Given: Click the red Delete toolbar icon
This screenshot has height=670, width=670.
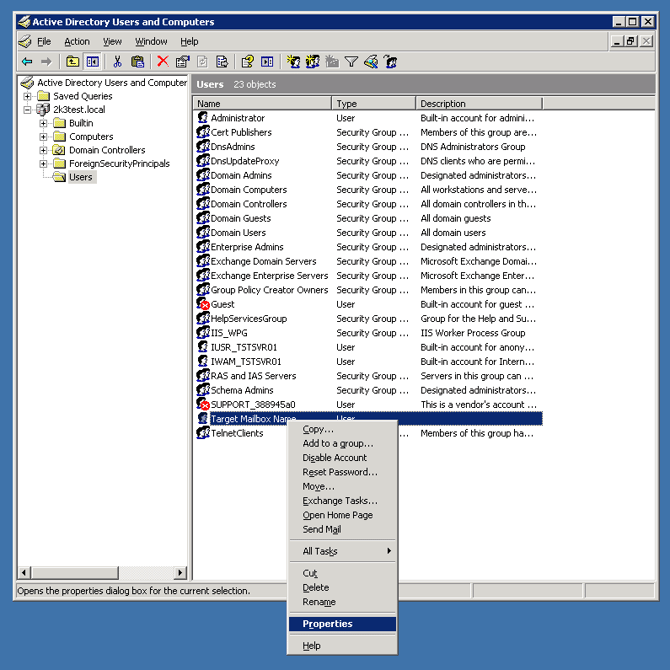Looking at the screenshot, I should coord(162,62).
